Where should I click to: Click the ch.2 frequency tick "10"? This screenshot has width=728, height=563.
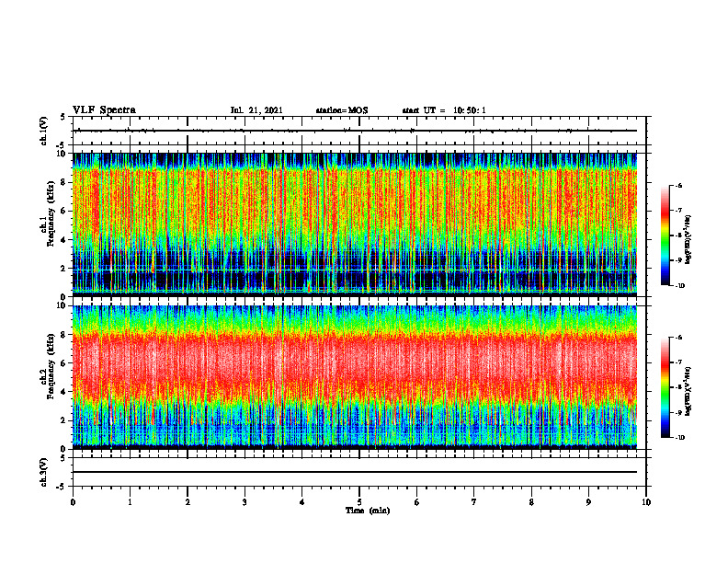62,306
